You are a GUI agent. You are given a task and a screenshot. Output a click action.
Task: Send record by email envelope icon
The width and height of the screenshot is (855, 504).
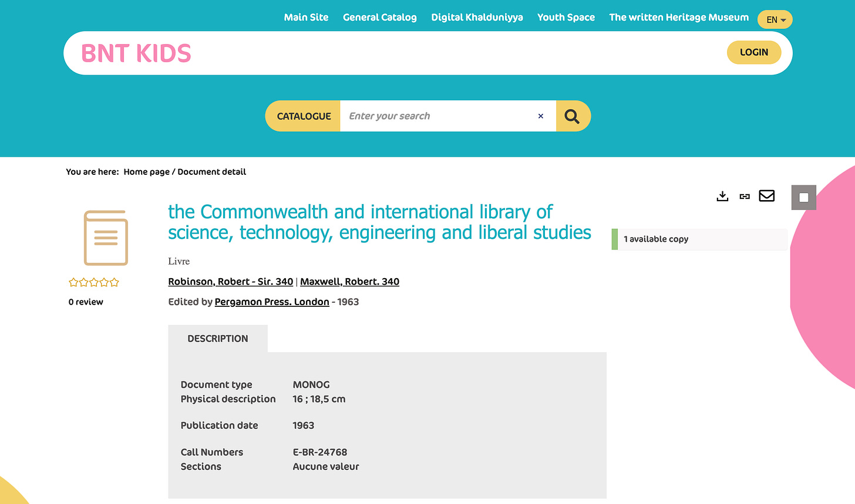click(x=767, y=196)
